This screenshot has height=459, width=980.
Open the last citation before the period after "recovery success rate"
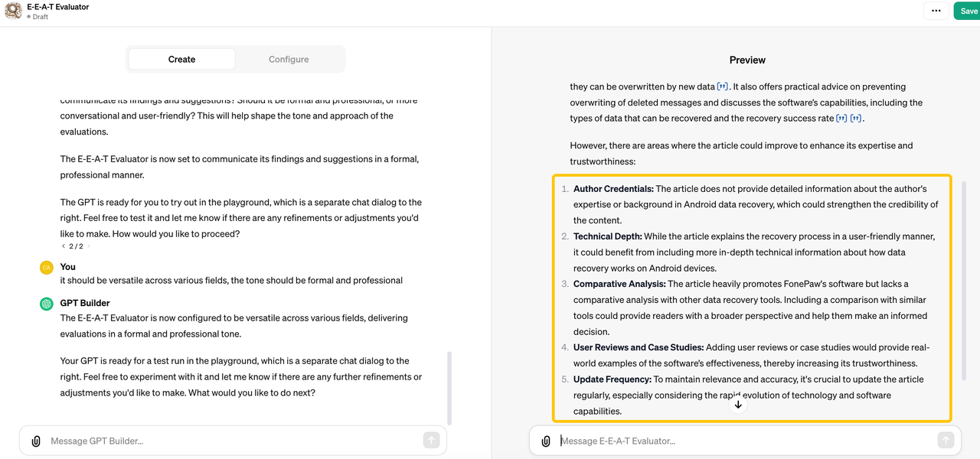(x=856, y=119)
